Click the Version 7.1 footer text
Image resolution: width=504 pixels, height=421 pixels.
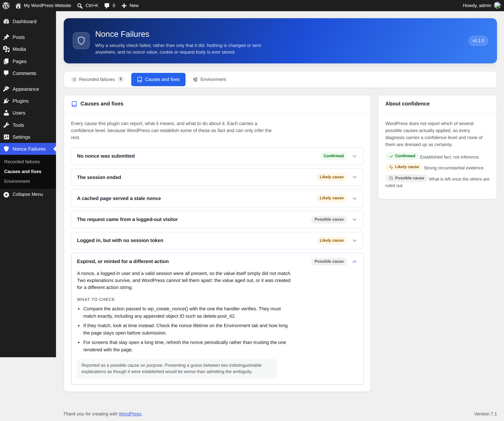click(485, 414)
